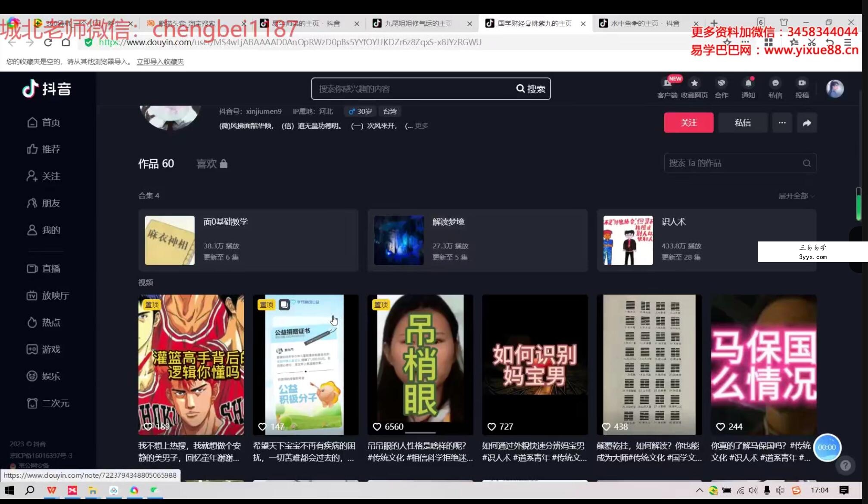This screenshot has height=504, width=868.
Task: Open 游戏 in the sidebar
Action: click(x=44, y=349)
